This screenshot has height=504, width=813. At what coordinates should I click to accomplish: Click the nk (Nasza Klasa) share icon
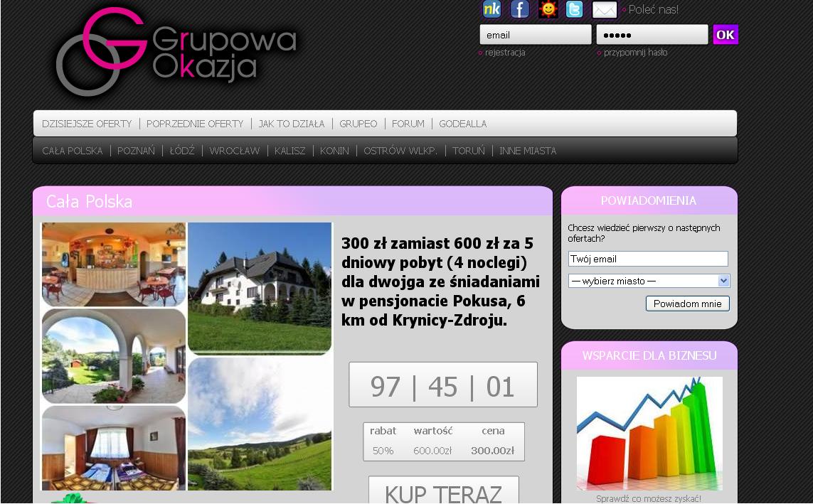click(491, 9)
